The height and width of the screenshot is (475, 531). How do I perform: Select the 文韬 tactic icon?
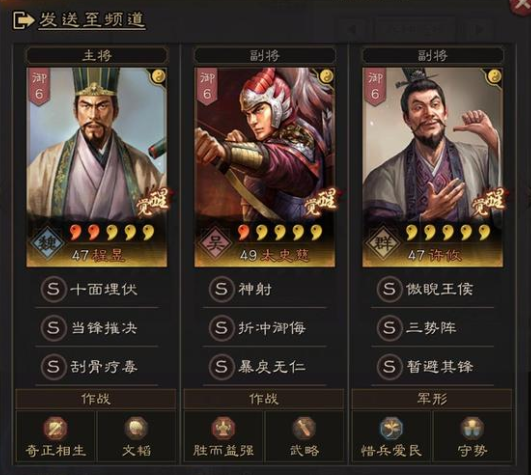[136, 428]
